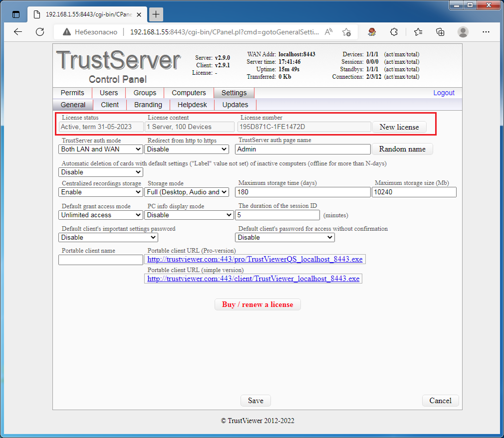This screenshot has height=438, width=504.
Task: Switch to the Client sub-tab
Action: 110,105
